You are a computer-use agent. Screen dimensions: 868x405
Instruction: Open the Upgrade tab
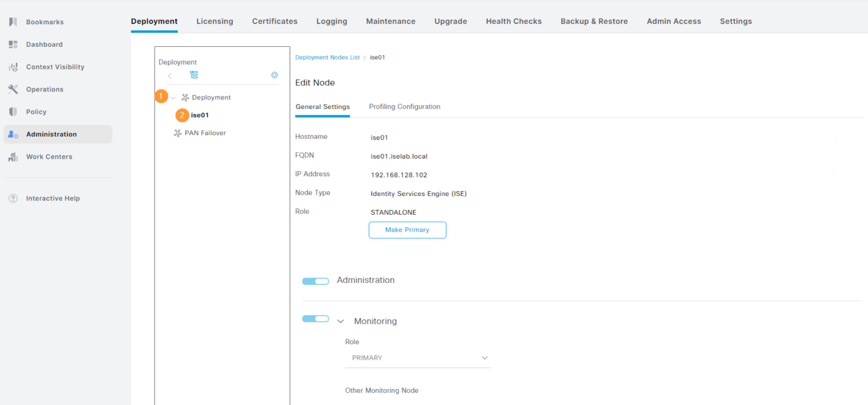450,21
